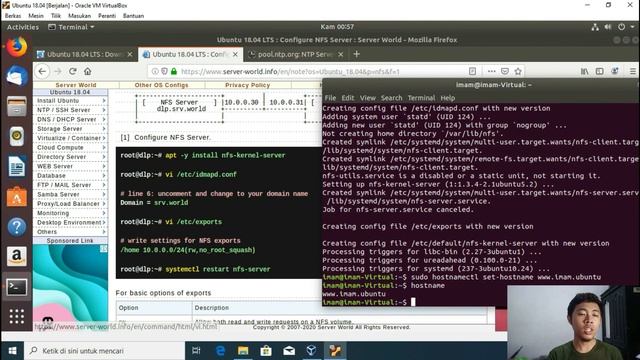The image size is (640, 360).
Task: Open Other OS Configs link
Action: (162, 85)
